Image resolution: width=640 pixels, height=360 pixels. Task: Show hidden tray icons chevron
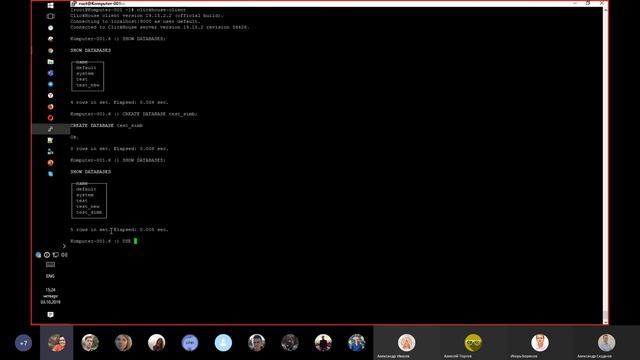click(64, 246)
